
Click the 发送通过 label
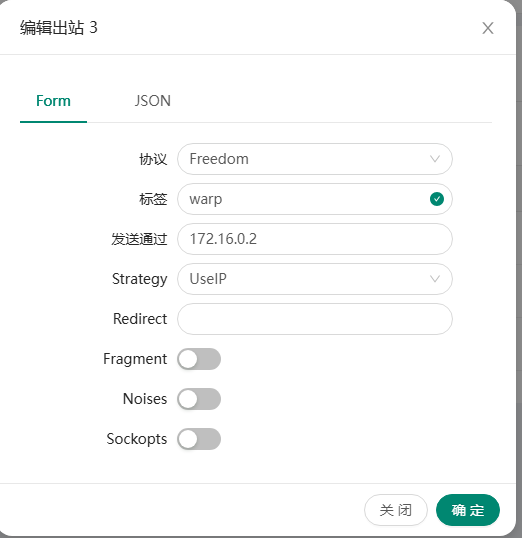[139, 239]
